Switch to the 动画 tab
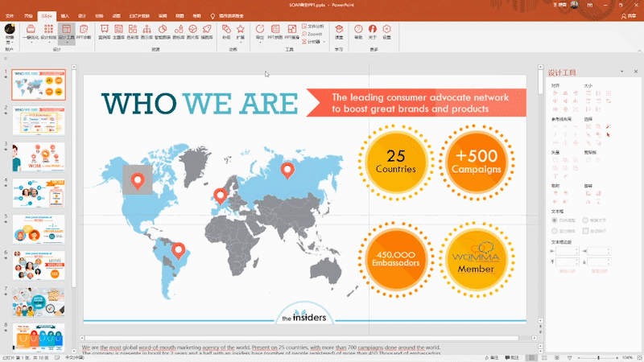The width and height of the screenshot is (644, 362). 117,16
